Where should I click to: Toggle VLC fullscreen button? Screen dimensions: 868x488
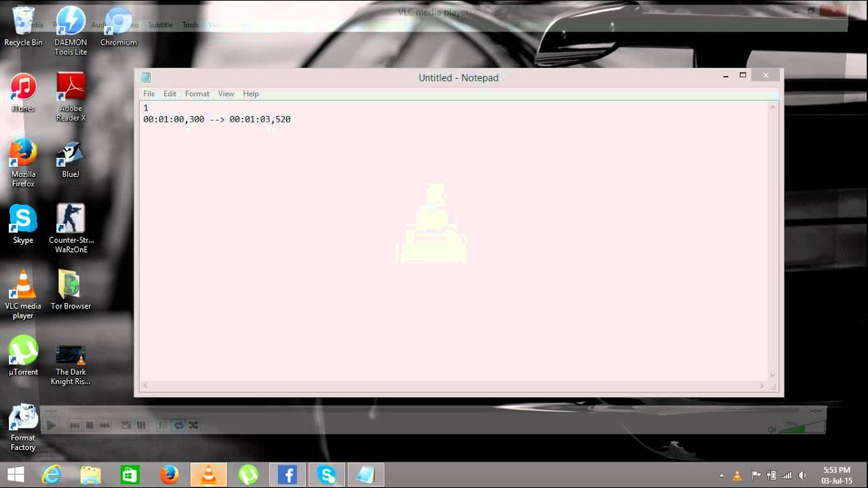point(126,425)
